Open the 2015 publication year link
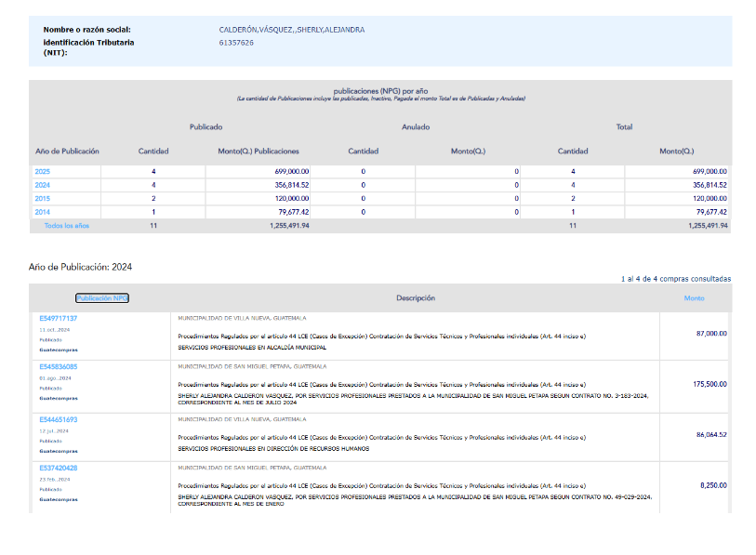This screenshot has width=756, height=555. [43, 199]
